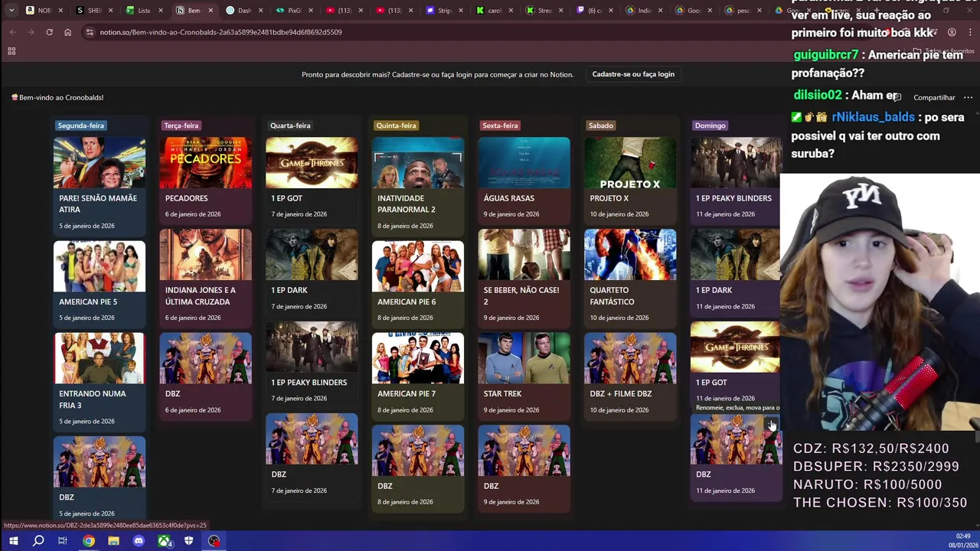Open the American Pie 6 card
This screenshot has height=551, width=980.
[x=417, y=284]
